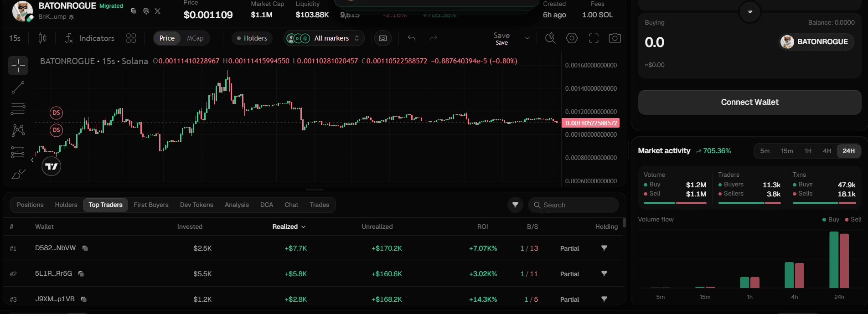Image resolution: width=868 pixels, height=314 pixels.
Task: Copy wallet address 5L1R...Rr5G
Action: [x=81, y=274]
